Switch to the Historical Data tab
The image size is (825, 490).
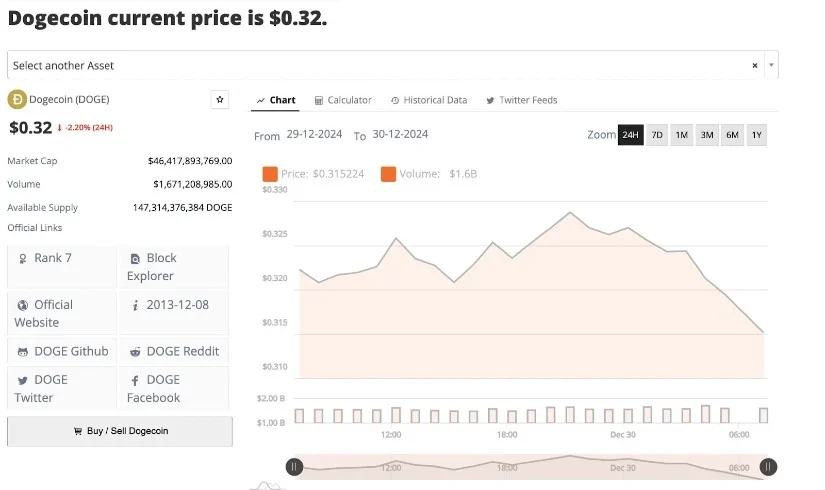[x=429, y=100]
